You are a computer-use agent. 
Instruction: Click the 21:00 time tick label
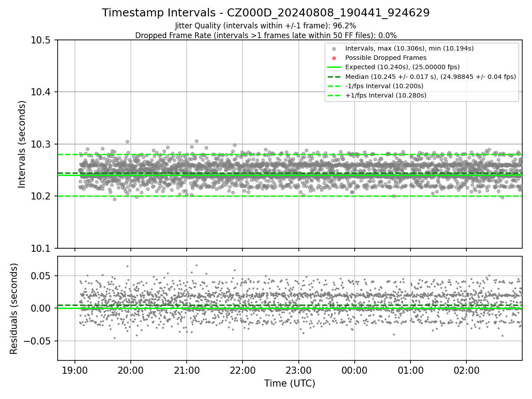point(186,370)
